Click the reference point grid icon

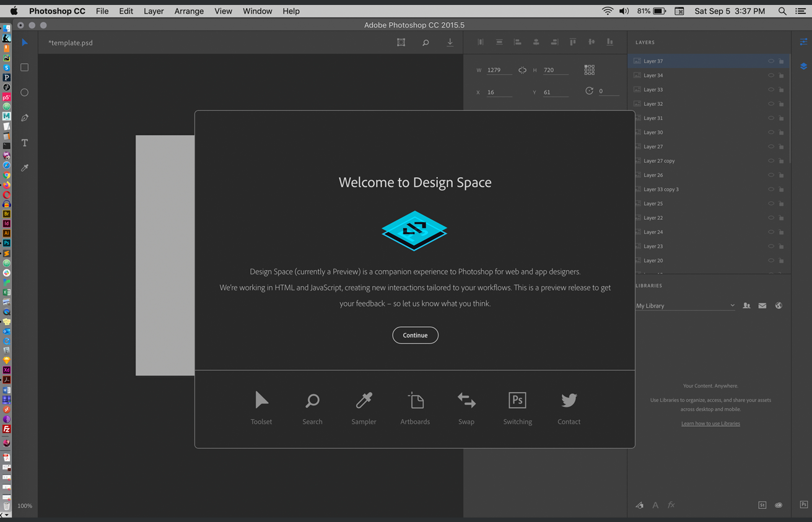(x=590, y=70)
